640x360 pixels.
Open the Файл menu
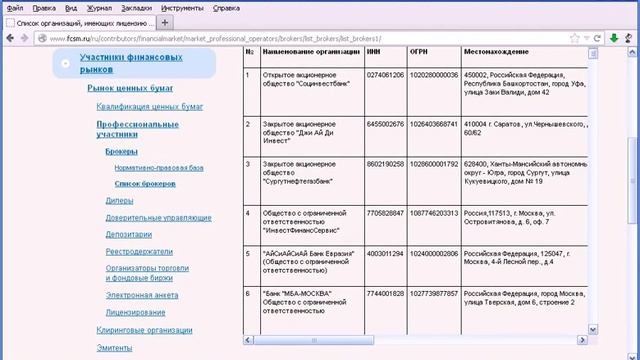coord(15,8)
